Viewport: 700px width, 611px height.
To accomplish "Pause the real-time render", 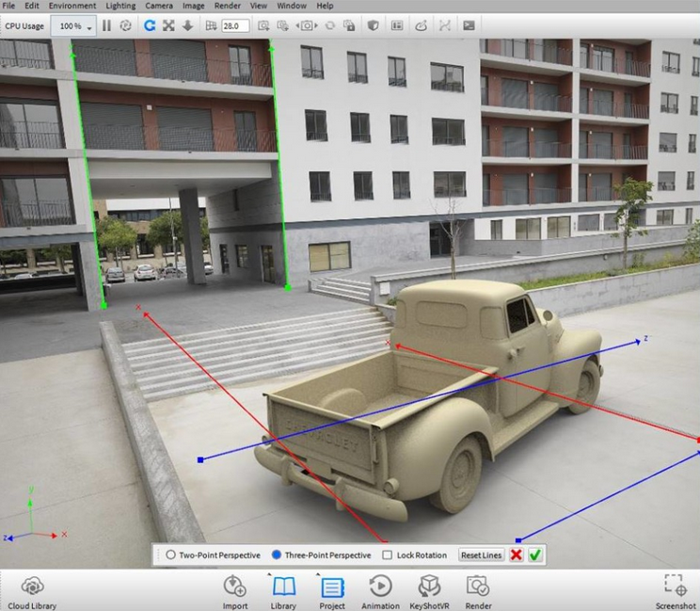I will pyautogui.click(x=106, y=25).
